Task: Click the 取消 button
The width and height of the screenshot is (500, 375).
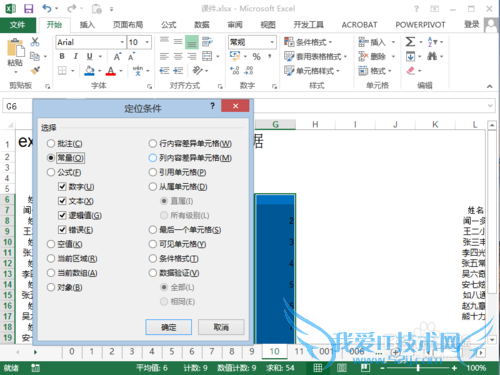Action: tap(221, 327)
